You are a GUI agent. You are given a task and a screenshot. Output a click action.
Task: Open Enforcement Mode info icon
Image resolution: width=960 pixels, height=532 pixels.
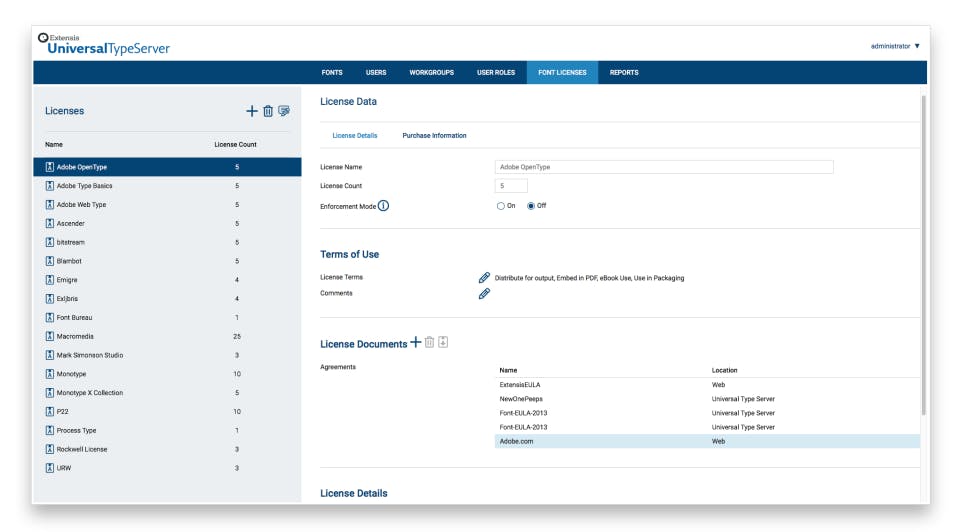click(383, 206)
